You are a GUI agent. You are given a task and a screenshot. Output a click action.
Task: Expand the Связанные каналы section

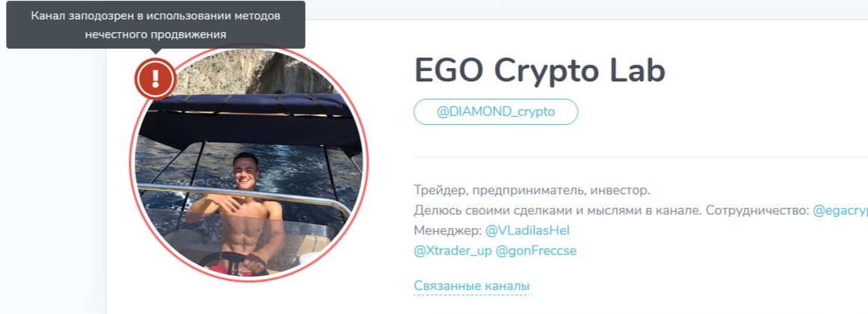472,286
